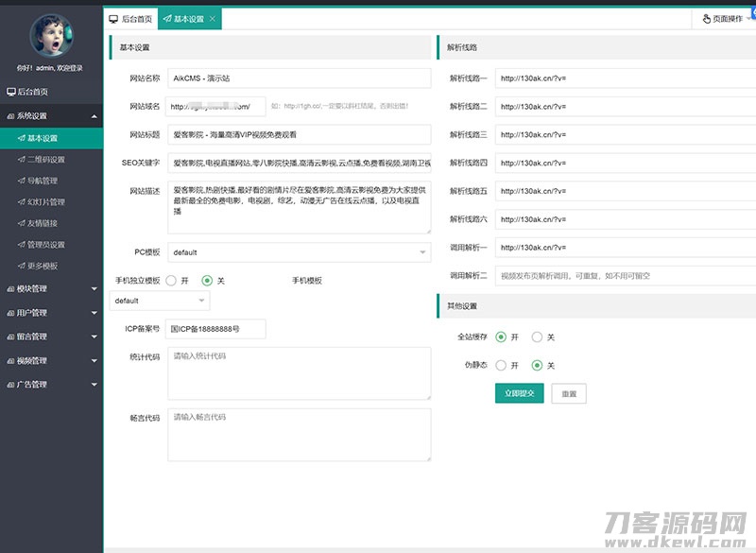Open 导航管理 from the sidebar

(43, 181)
